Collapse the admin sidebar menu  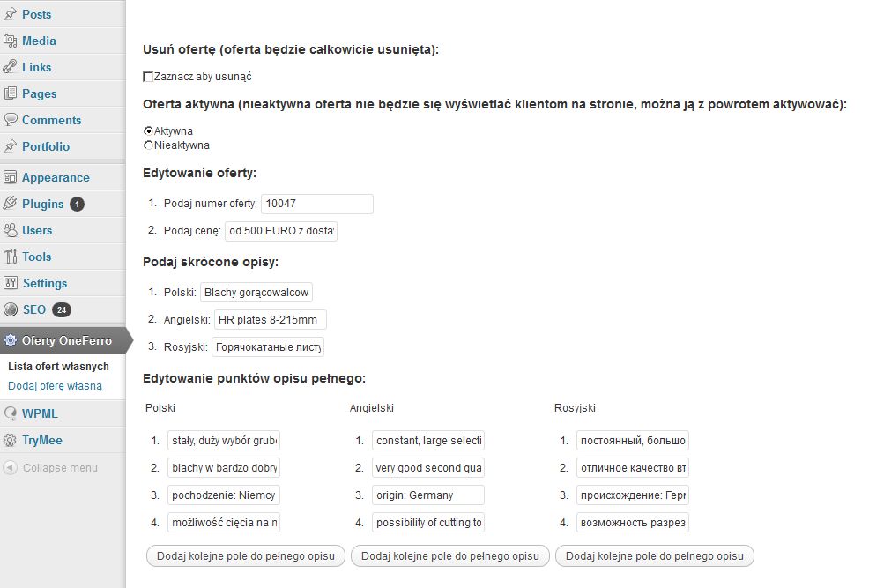[51, 468]
